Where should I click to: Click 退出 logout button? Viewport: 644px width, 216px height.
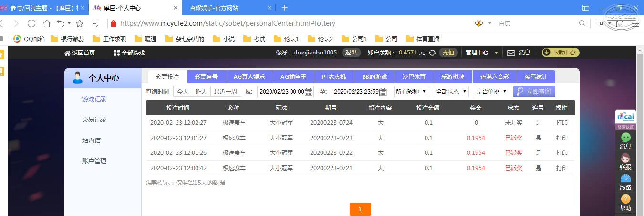point(351,53)
